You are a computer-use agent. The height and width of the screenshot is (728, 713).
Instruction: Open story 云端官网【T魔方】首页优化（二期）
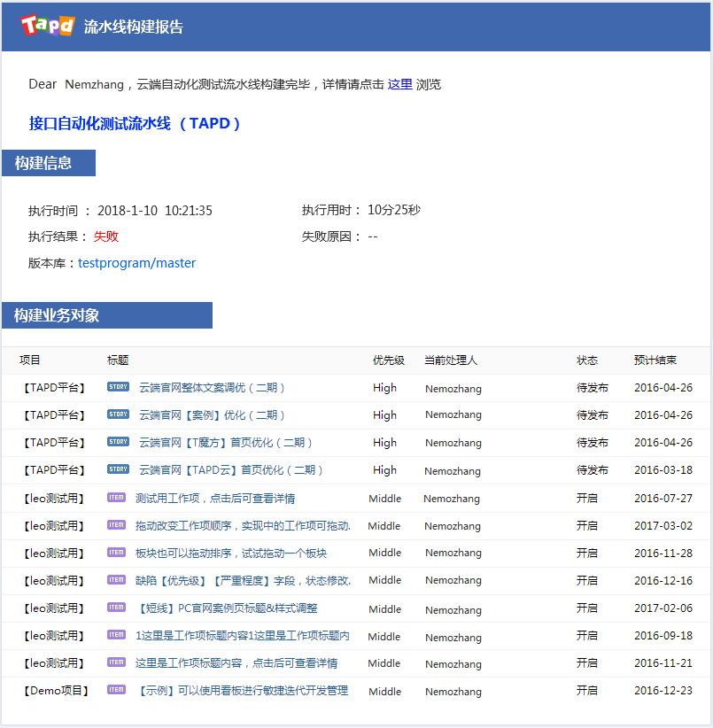[x=226, y=443]
